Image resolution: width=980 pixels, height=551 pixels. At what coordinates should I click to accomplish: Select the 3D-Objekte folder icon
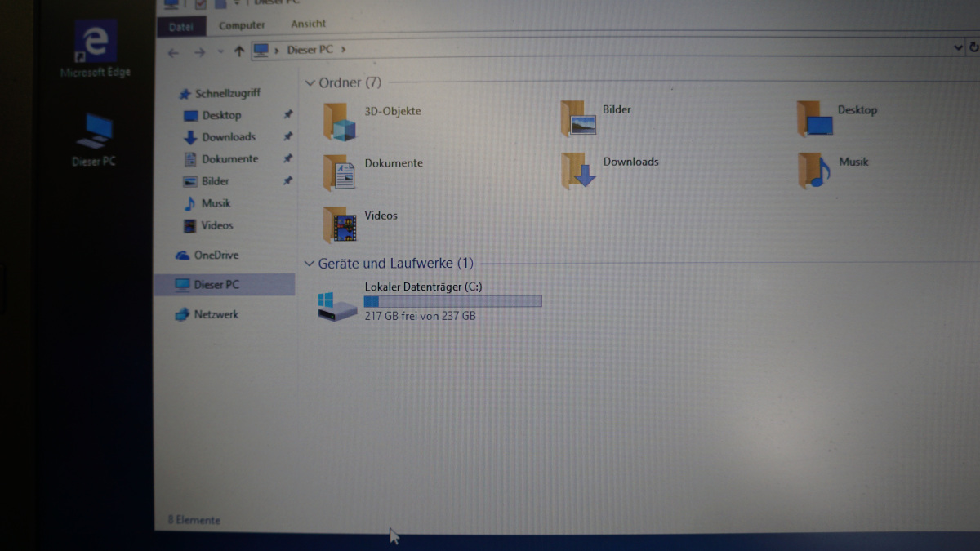339,122
